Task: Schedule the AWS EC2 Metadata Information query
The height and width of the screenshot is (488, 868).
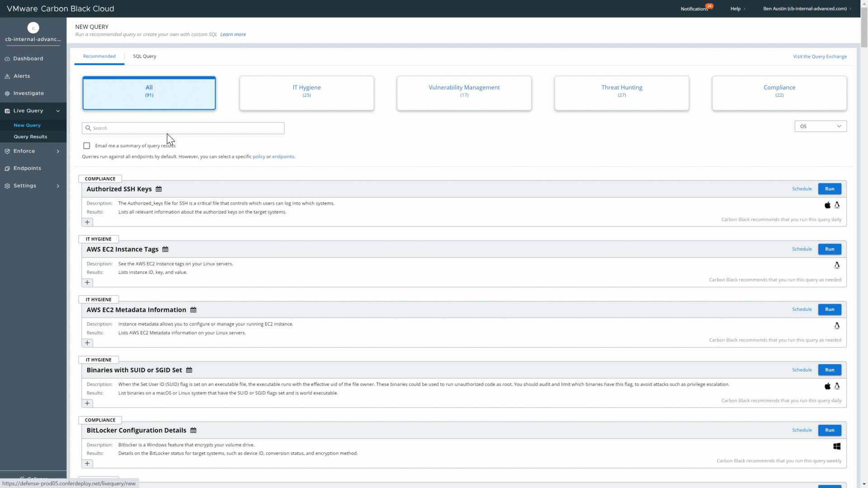Action: pos(802,310)
